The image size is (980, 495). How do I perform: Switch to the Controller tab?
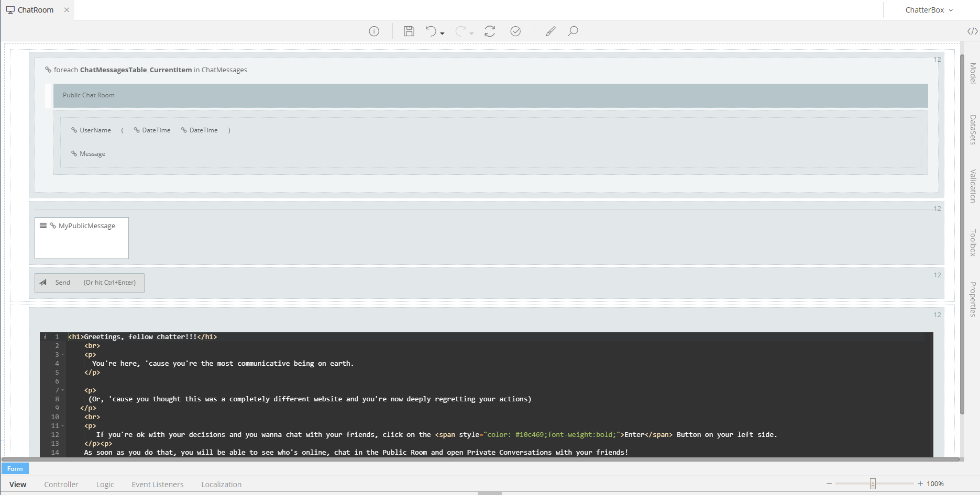(x=61, y=485)
